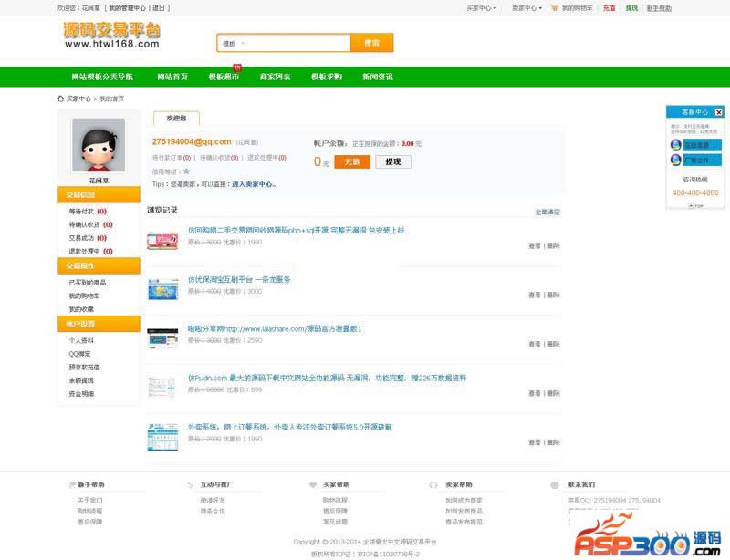Click 我的管理中心 in top bar
The image size is (730, 560).
pyautogui.click(x=127, y=8)
